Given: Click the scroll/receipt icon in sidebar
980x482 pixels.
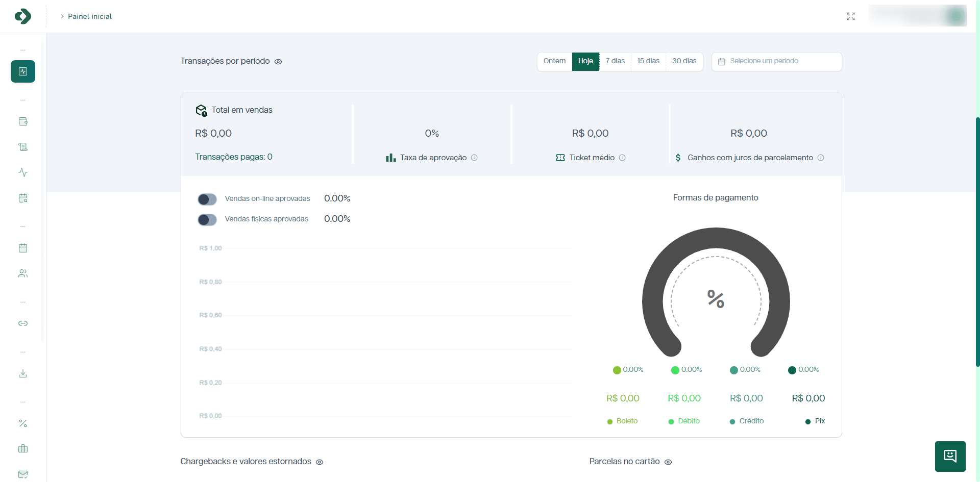Looking at the screenshot, I should coord(23,147).
